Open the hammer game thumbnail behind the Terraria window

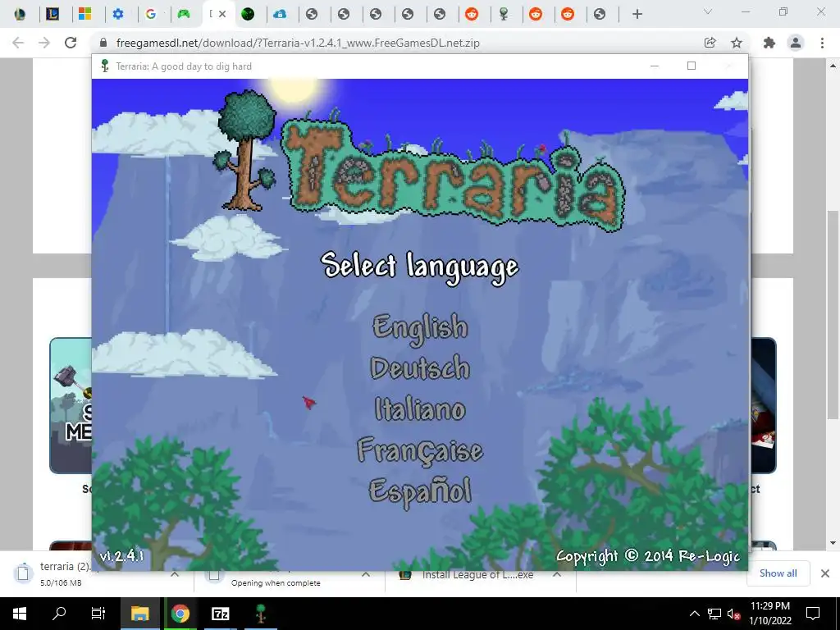pyautogui.click(x=71, y=405)
